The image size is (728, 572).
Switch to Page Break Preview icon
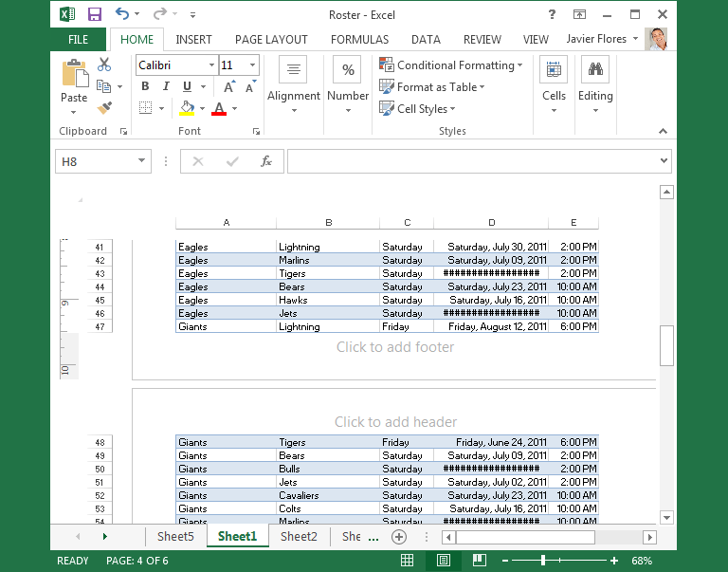click(x=480, y=561)
